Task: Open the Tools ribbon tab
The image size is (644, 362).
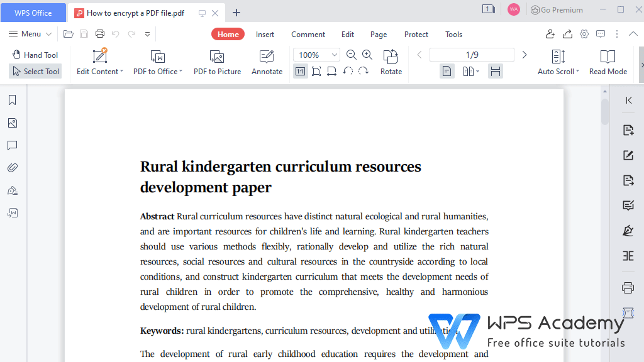Action: [x=454, y=35]
